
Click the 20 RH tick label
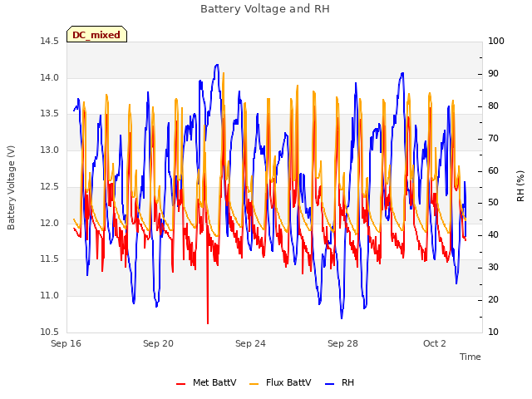[493, 299]
